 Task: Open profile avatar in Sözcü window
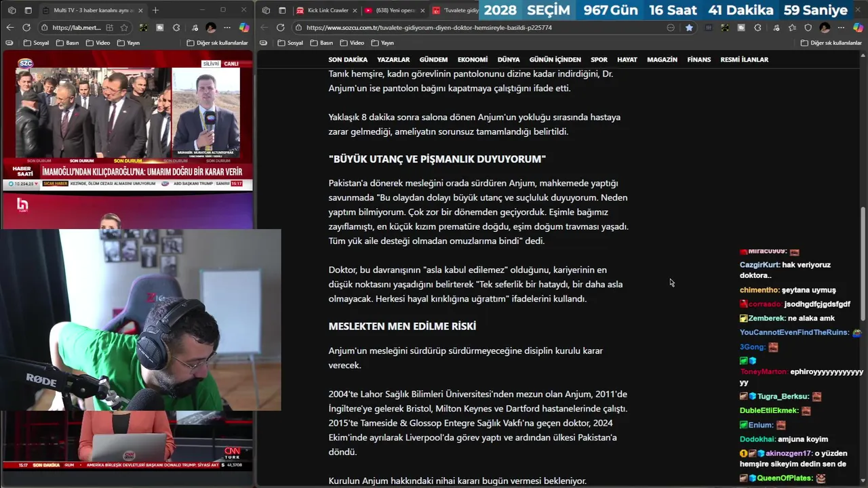[825, 28]
